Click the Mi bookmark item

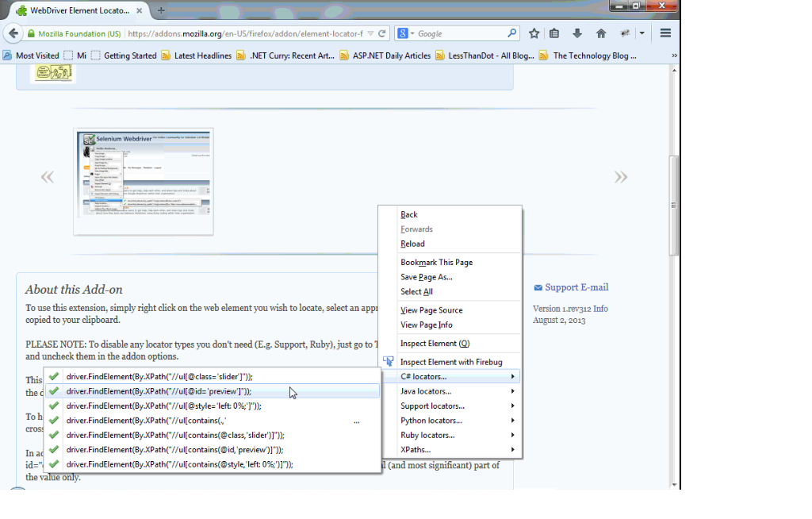click(75, 56)
